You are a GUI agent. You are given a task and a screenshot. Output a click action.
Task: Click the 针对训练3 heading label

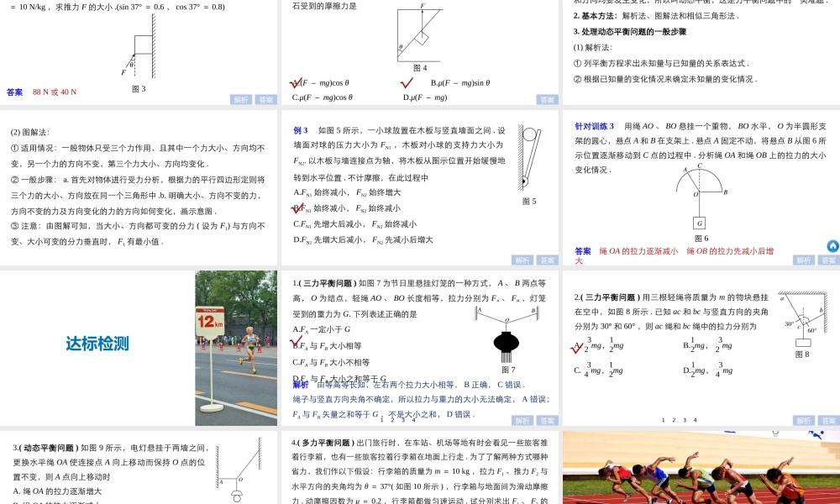pos(594,126)
